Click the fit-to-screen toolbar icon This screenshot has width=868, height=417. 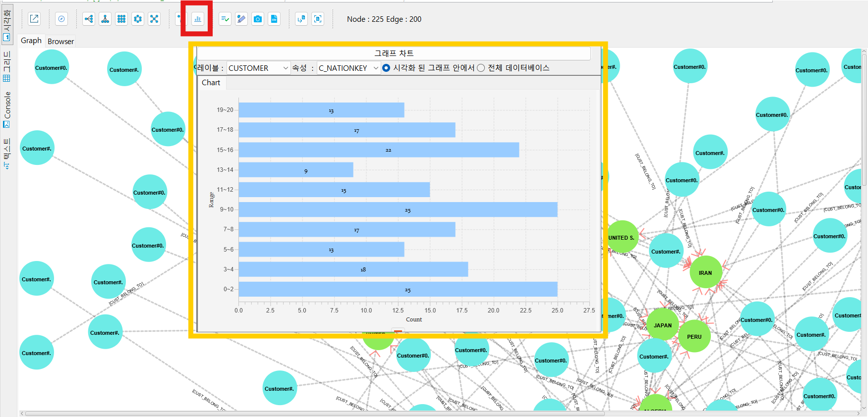(318, 19)
